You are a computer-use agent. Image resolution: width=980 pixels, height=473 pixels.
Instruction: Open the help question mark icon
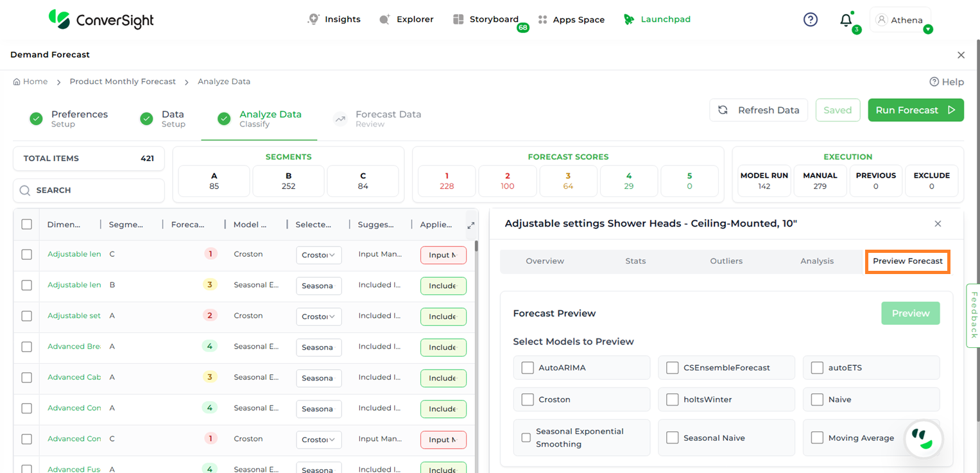[x=811, y=20]
